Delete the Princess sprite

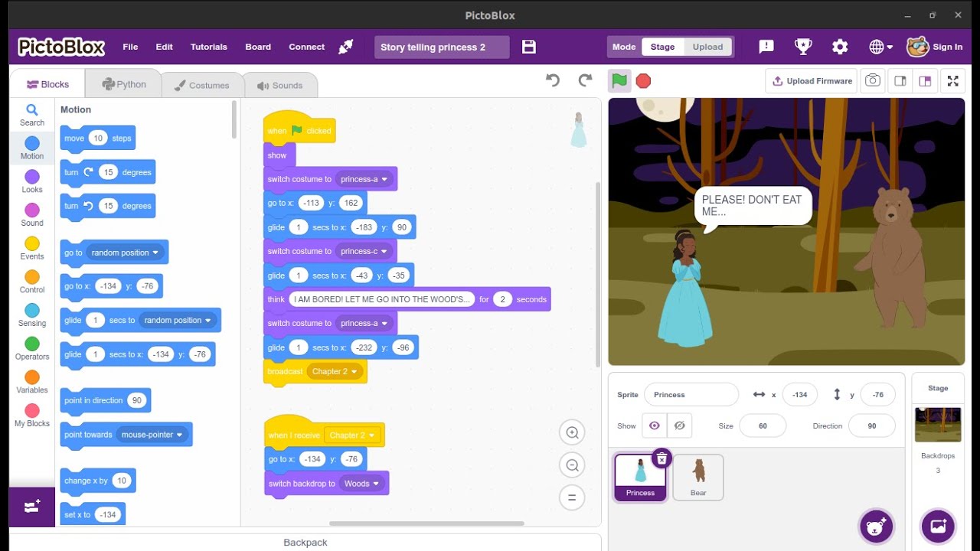click(x=662, y=458)
